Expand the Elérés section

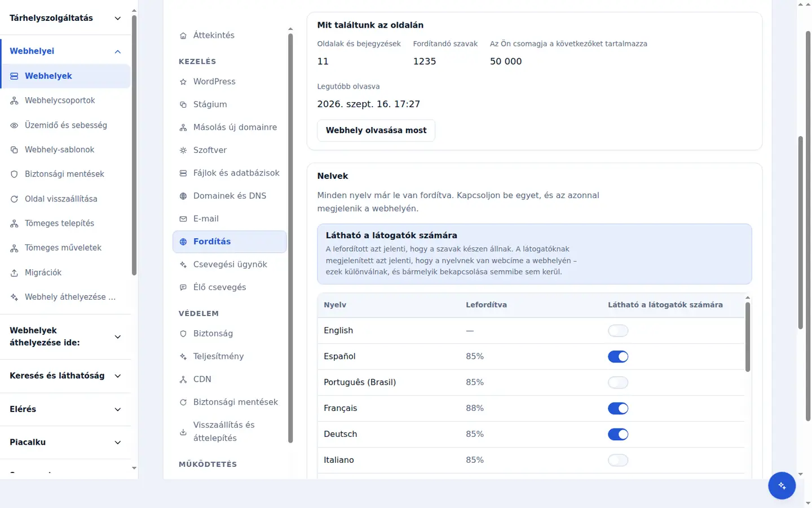pyautogui.click(x=65, y=409)
